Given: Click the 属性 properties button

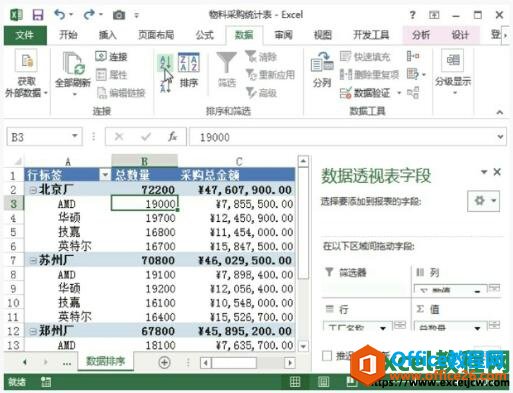Looking at the screenshot, I should tap(111, 75).
